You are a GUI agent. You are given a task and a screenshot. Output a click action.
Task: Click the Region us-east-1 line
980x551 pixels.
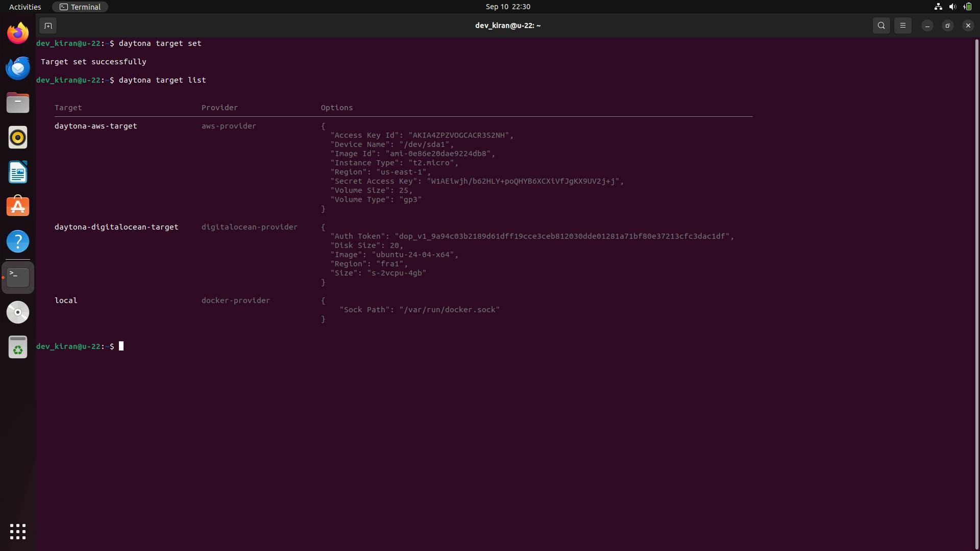(x=380, y=172)
